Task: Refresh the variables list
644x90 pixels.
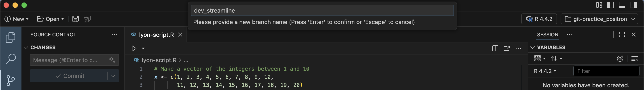Action: [x=620, y=59]
